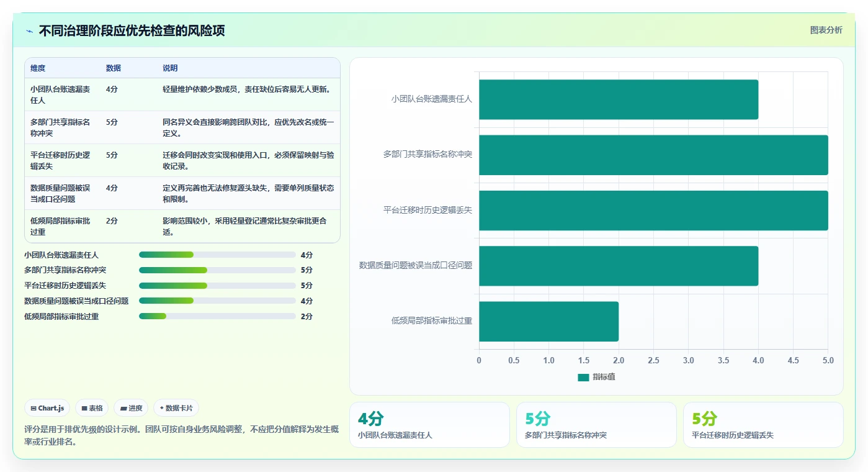This screenshot has width=868, height=472.
Task: Click chart y-axis label 低频局部指标审批过重
Action: click(x=432, y=321)
